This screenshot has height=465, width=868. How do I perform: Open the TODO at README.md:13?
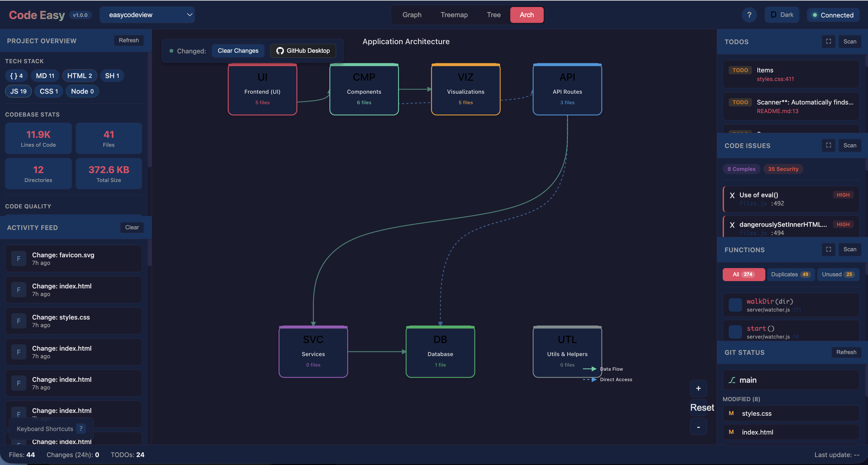pyautogui.click(x=791, y=106)
